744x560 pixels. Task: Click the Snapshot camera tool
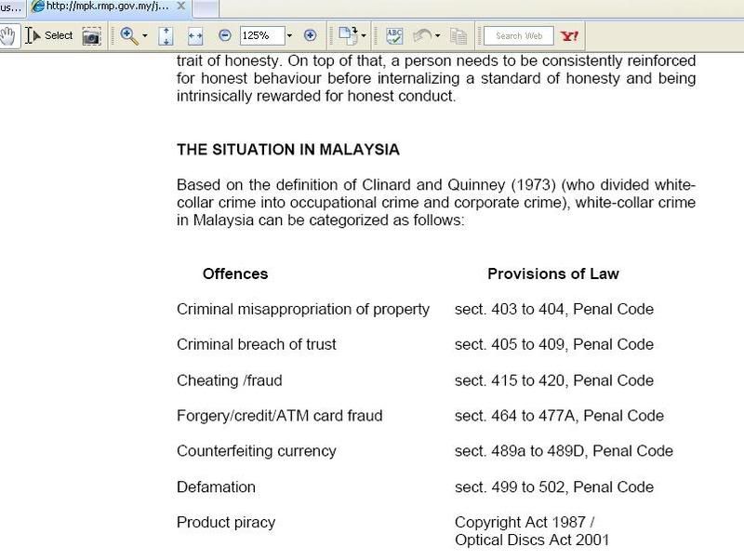coord(91,35)
